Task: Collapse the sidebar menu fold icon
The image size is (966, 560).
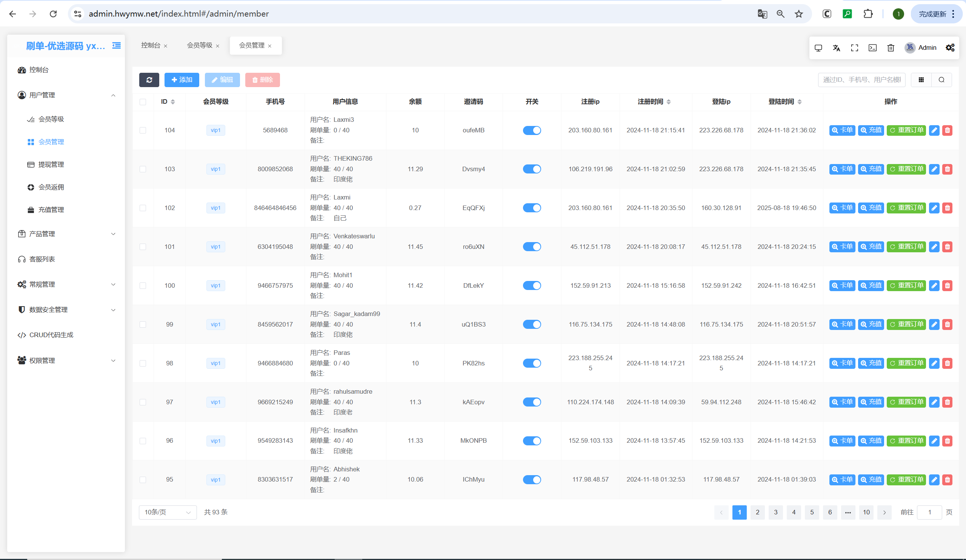Action: (x=117, y=46)
